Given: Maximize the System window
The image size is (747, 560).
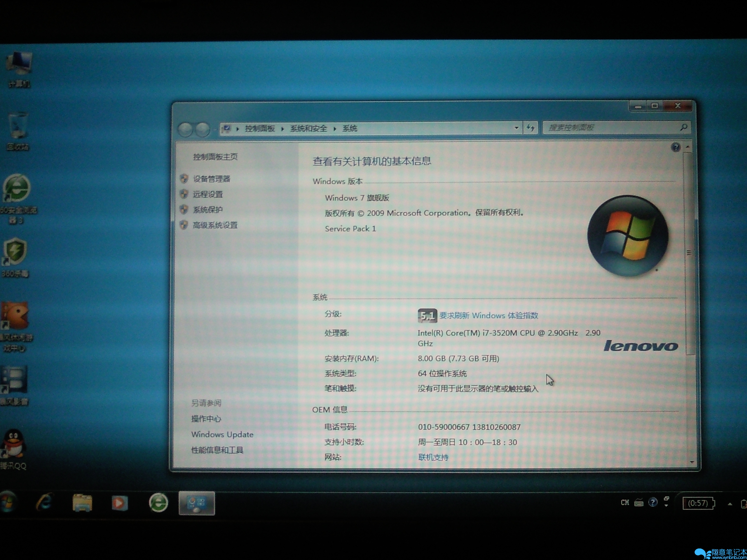Looking at the screenshot, I should [655, 106].
